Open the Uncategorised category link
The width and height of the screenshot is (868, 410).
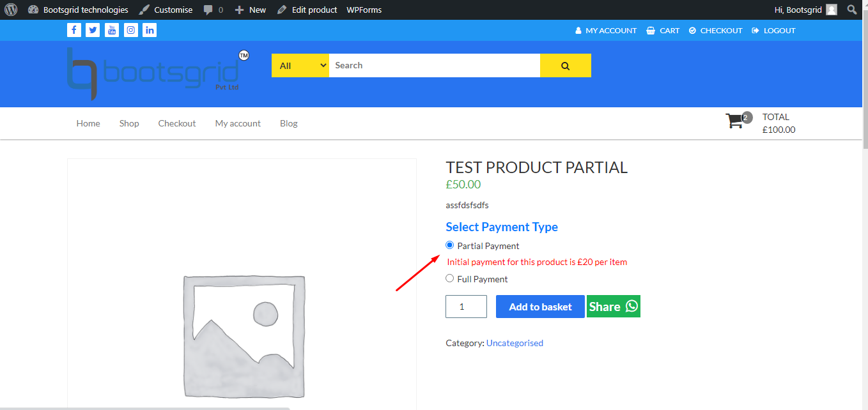[x=515, y=343]
